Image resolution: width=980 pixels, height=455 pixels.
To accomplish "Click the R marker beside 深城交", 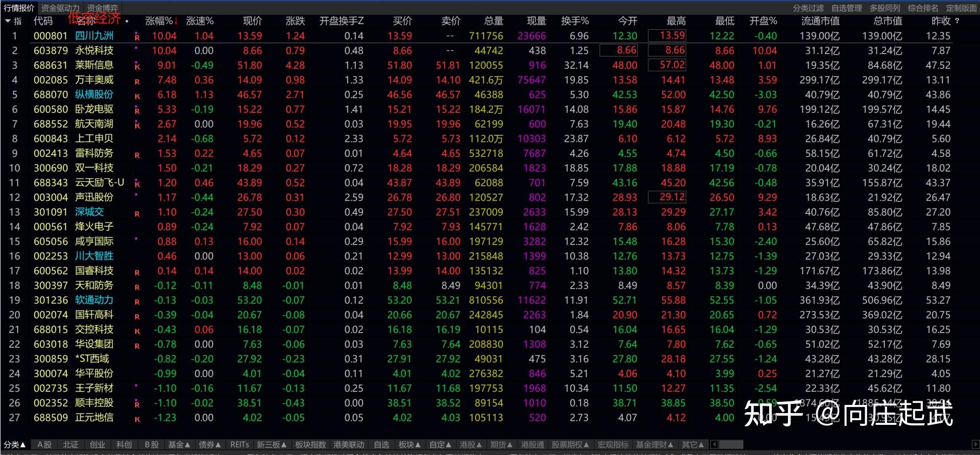I will click(137, 213).
